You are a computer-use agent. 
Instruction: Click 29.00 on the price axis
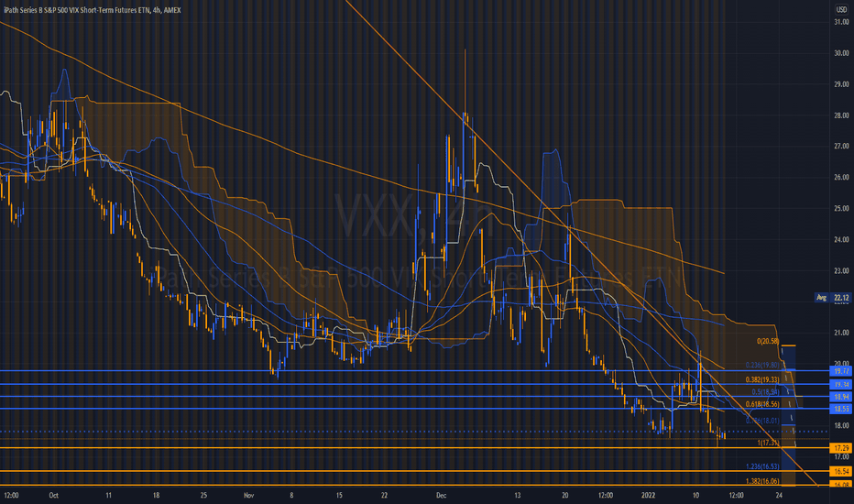pyautogui.click(x=841, y=84)
